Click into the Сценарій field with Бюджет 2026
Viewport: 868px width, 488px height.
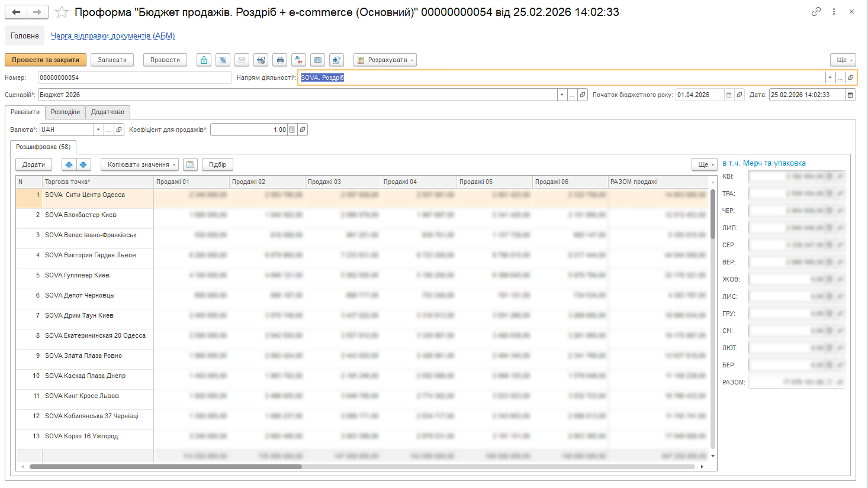click(x=297, y=95)
